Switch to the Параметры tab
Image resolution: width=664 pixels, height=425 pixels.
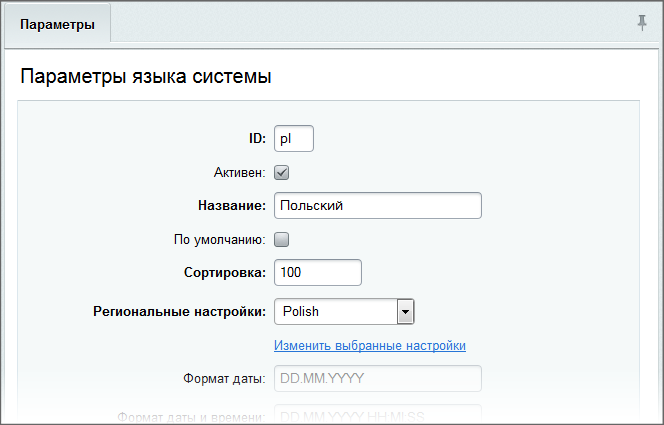(58, 25)
